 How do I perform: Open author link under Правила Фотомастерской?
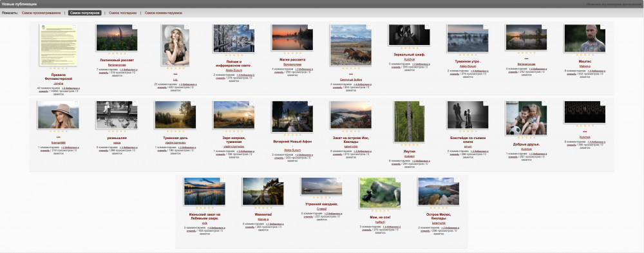(58, 83)
